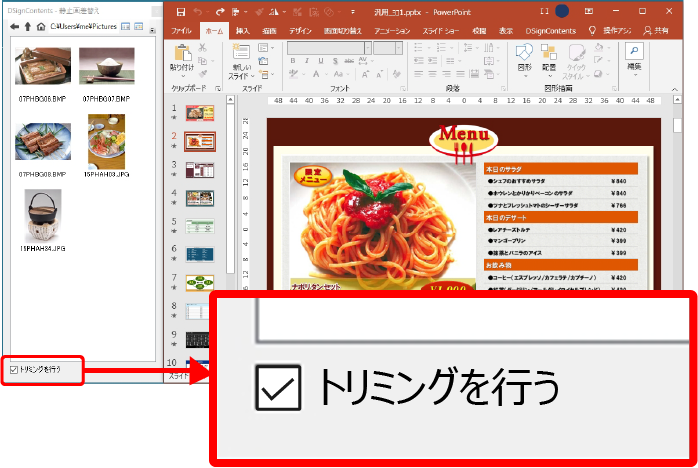Screen dimensions: 698x468
Task: Click the Center alignment icon
Action: (x=432, y=74)
